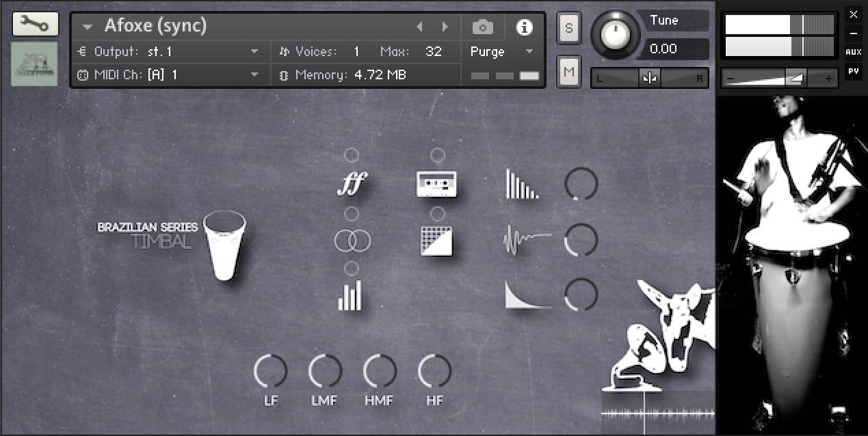Adjust the HF EQ knob

point(434,371)
